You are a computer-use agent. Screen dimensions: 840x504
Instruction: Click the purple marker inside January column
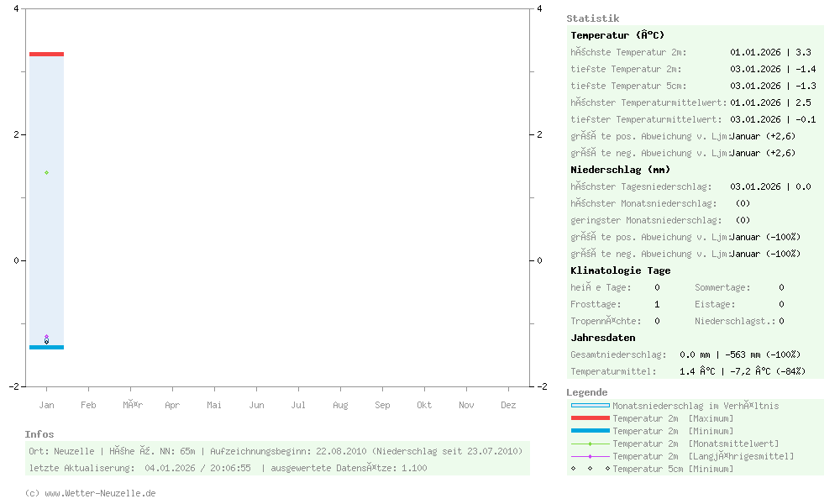click(46, 336)
